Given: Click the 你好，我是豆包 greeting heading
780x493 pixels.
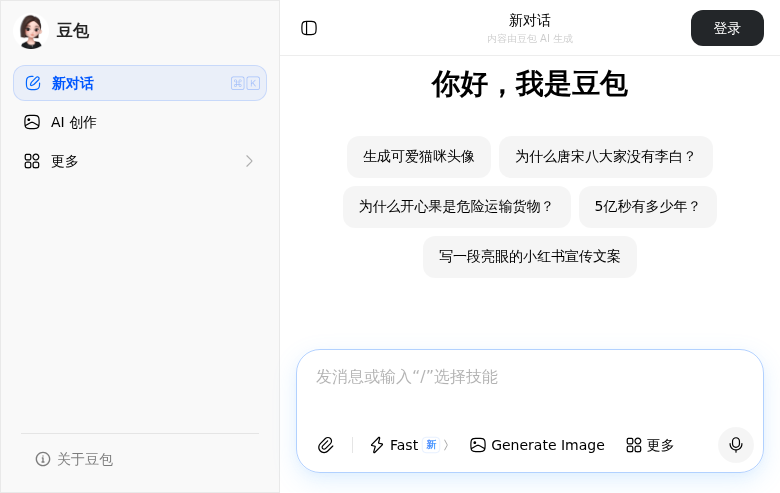Looking at the screenshot, I should [x=530, y=84].
